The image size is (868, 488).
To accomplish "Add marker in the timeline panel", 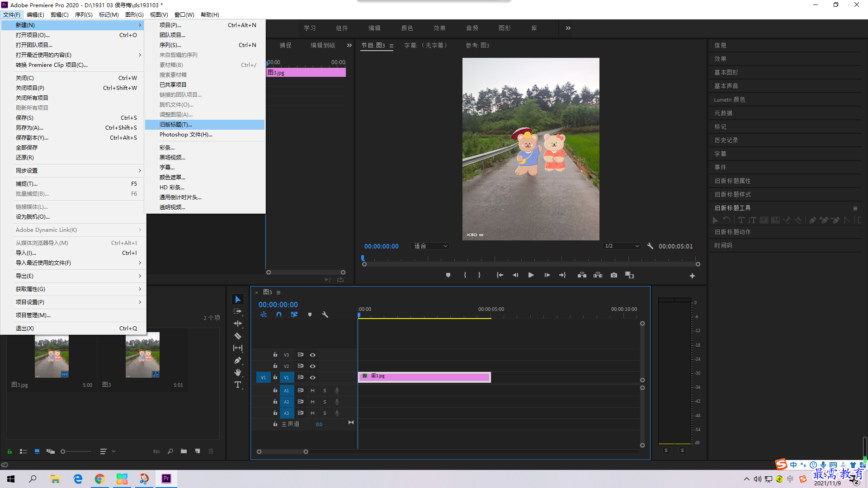I will tap(310, 314).
